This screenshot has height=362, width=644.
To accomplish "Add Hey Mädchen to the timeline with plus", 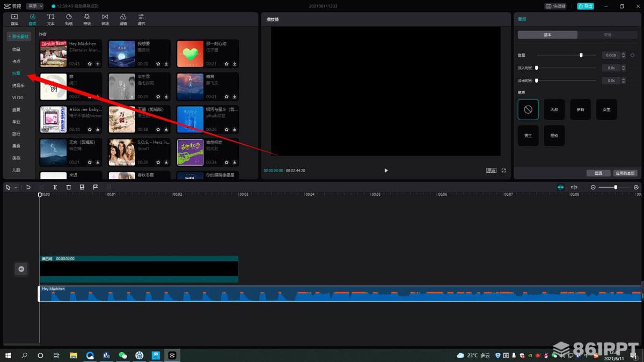I will 98,64.
